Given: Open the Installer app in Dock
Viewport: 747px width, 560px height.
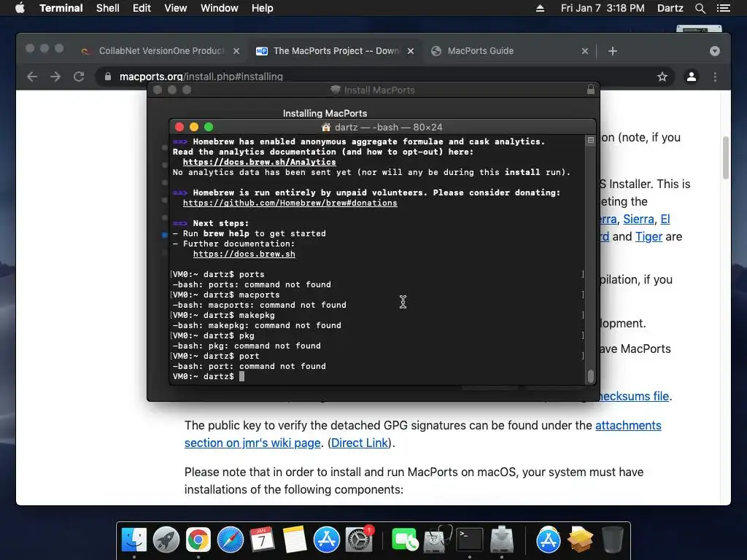Looking at the screenshot, I should click(502, 540).
